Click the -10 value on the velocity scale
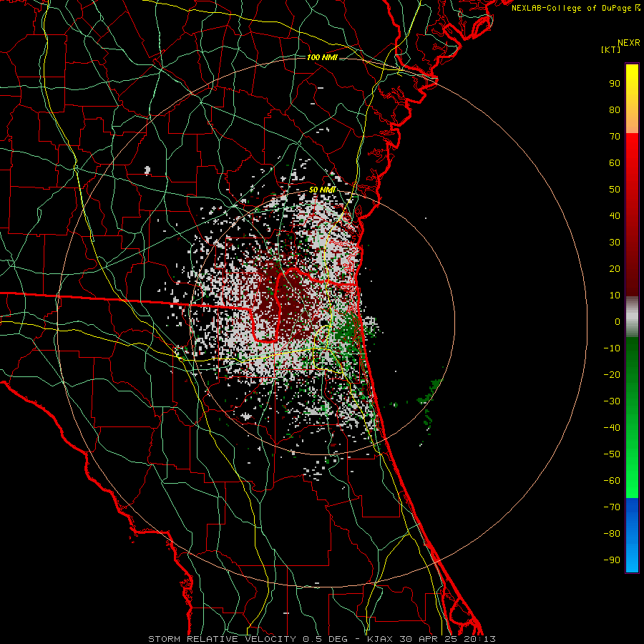 pos(612,348)
